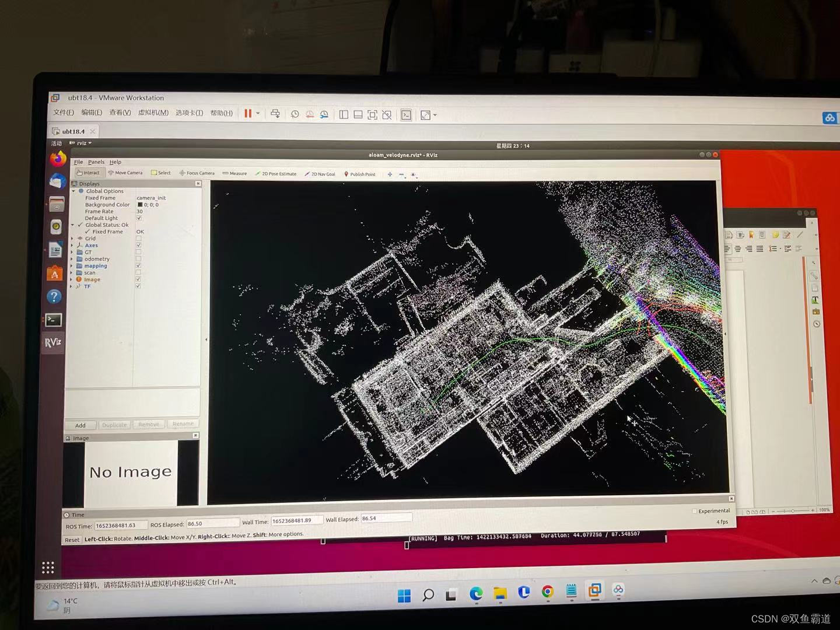
Task: Collapse the Global Options tree node
Action: (73, 191)
